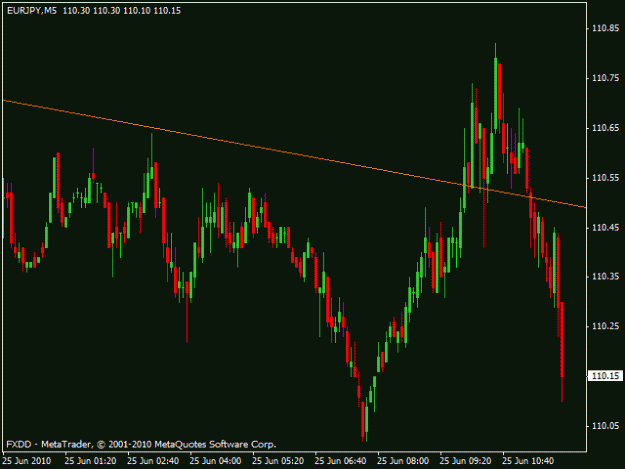
Task: Click the 110.85 price axis label
Action: coord(605,28)
